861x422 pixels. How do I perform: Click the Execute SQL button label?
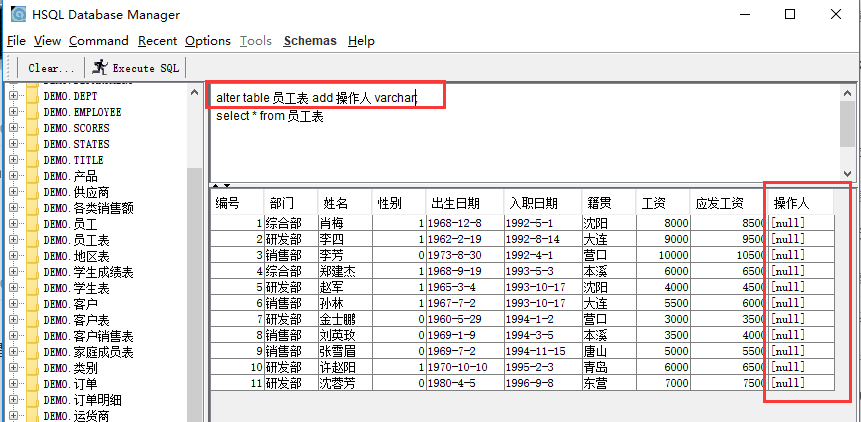146,68
